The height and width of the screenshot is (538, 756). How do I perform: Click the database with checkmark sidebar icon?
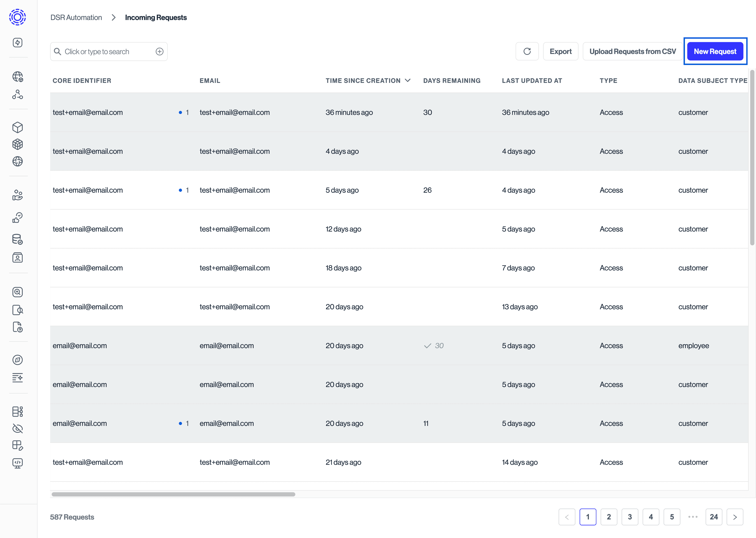click(18, 240)
